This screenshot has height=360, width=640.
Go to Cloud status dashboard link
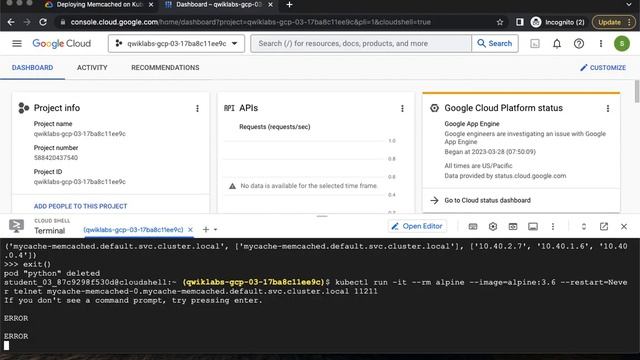point(487,200)
